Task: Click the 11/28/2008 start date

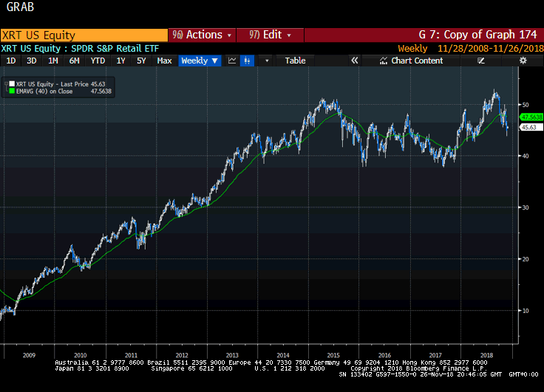Action: pos(462,48)
